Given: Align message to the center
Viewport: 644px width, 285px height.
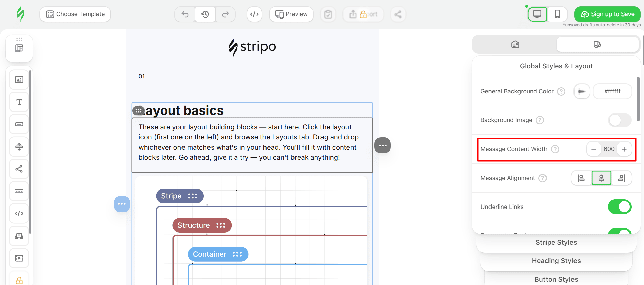Looking at the screenshot, I should [601, 178].
